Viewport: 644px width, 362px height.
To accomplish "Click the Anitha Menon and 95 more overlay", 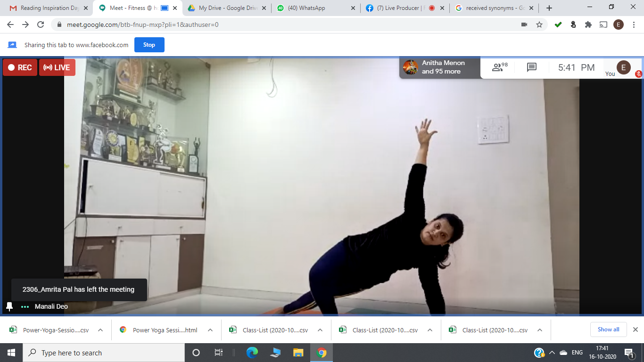I will (438, 67).
